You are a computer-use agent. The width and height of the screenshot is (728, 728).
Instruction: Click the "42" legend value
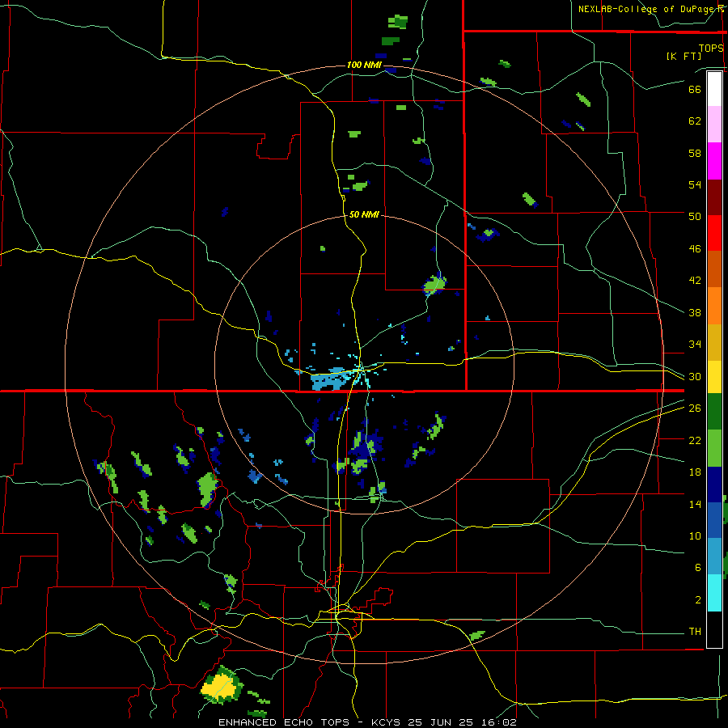[695, 281]
